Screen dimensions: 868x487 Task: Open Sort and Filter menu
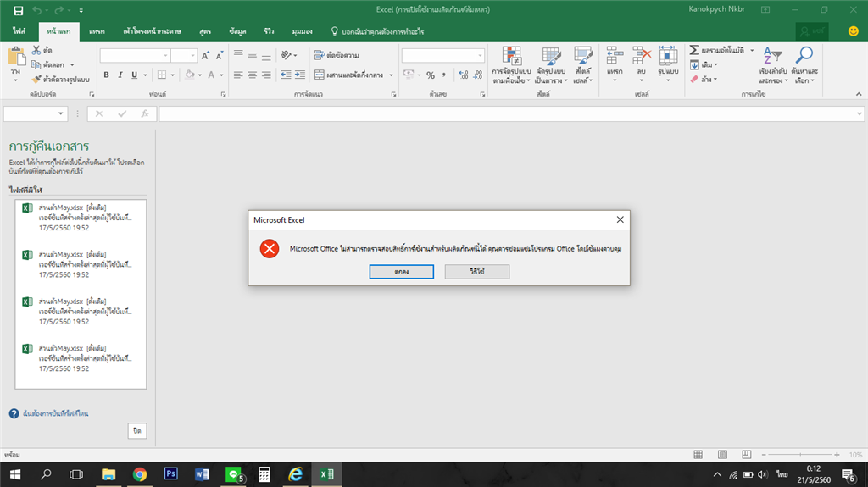click(x=773, y=65)
